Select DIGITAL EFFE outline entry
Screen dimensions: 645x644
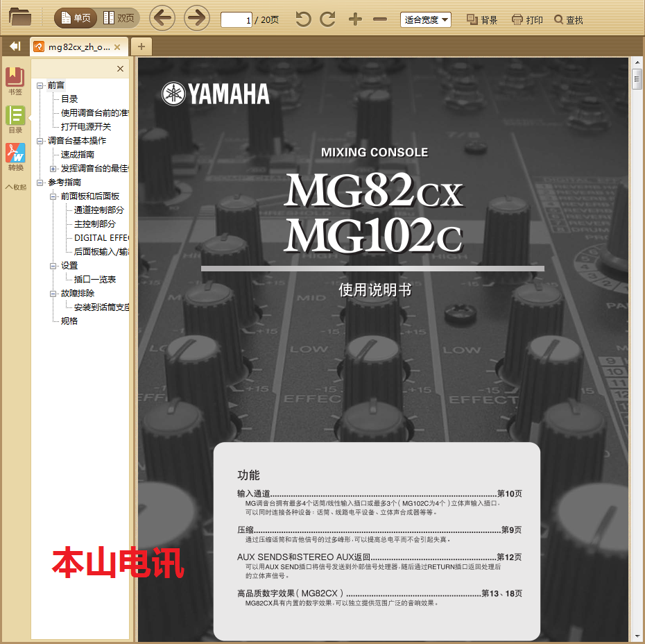pyautogui.click(x=101, y=238)
